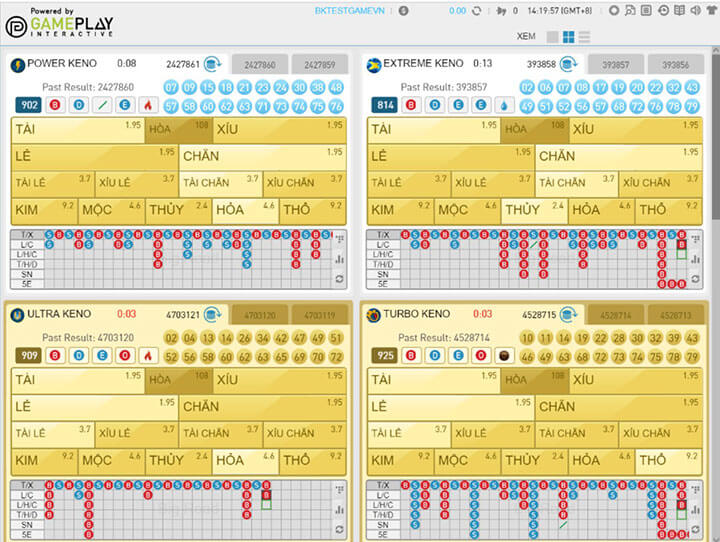The image size is (720, 542).
Task: Select T/H/D row in Turbo Keno roadmap
Action: [383, 515]
